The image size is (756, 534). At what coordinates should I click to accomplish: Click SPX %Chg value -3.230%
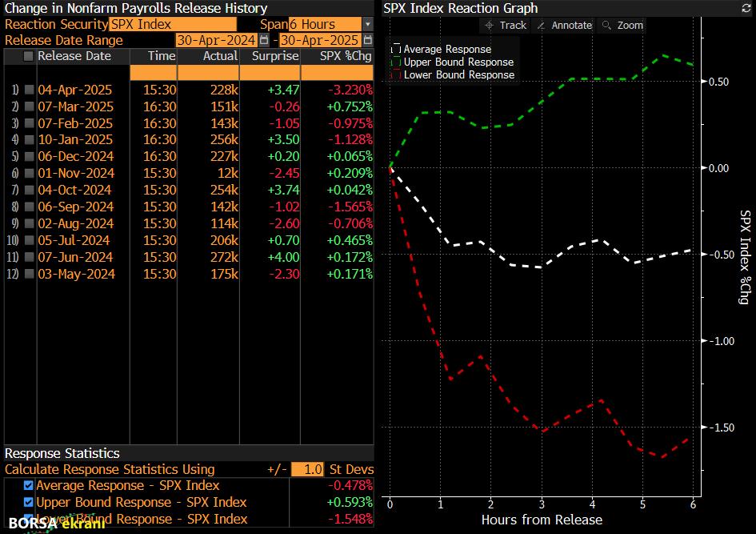pos(350,90)
